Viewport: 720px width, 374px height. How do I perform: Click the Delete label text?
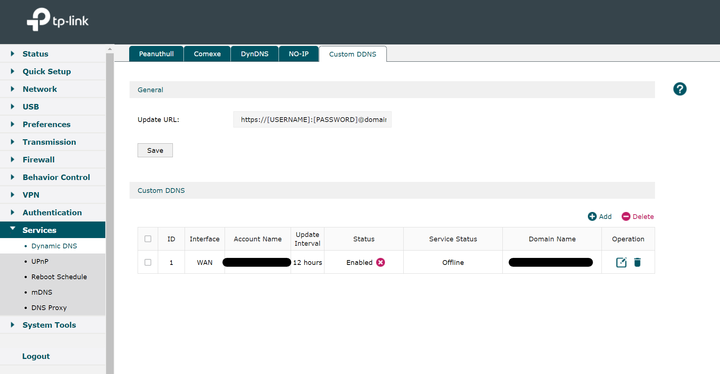pyautogui.click(x=643, y=216)
